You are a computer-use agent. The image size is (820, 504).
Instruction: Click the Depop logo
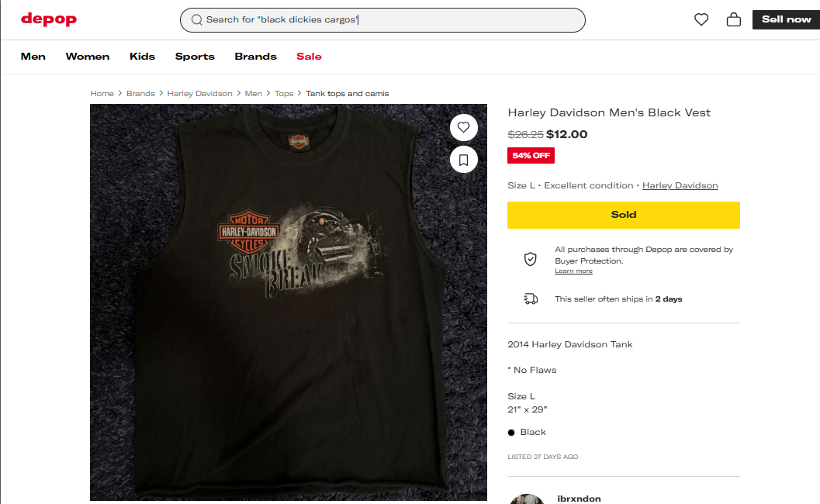pyautogui.click(x=49, y=19)
